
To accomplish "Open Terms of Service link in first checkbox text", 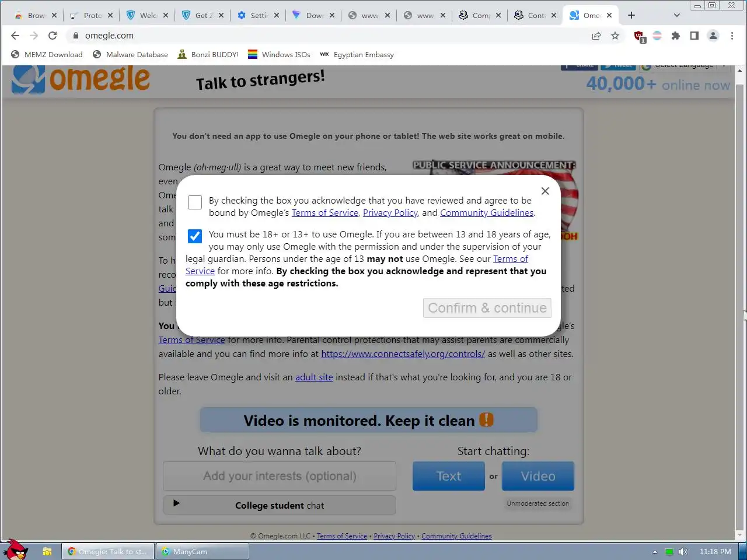I will (324, 212).
